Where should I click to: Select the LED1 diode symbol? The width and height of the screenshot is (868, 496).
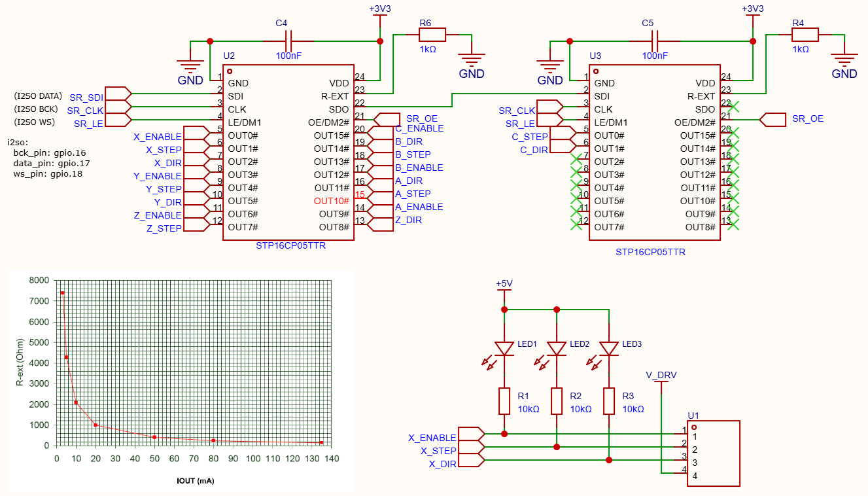[504, 349]
